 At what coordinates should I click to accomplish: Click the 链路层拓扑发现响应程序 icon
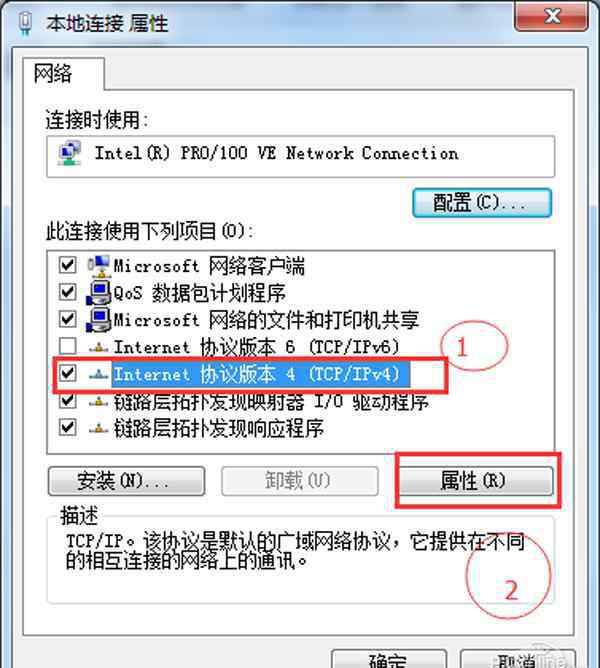tap(99, 428)
